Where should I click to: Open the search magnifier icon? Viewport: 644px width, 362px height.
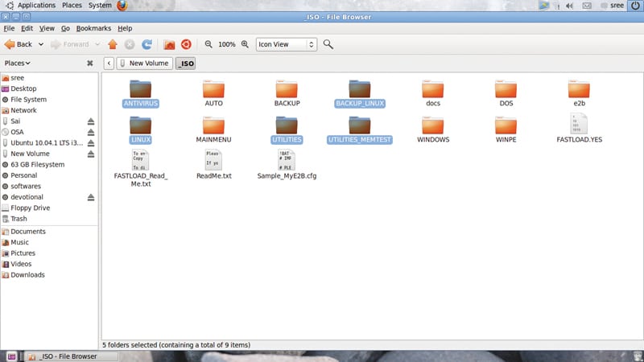(328, 44)
